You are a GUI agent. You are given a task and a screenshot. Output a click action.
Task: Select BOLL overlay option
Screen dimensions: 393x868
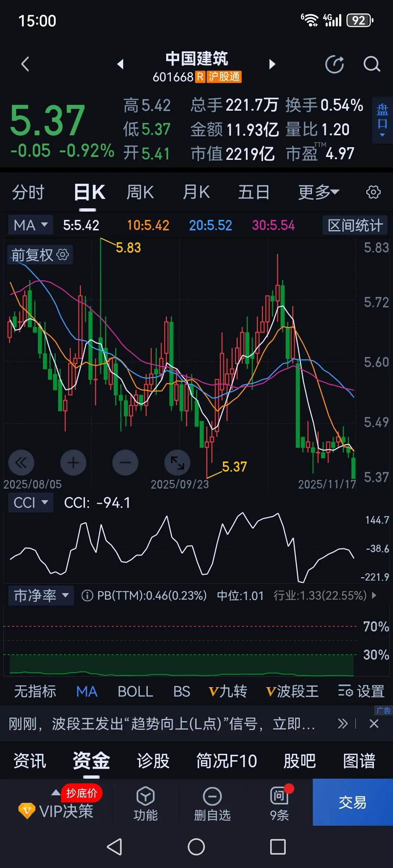click(135, 691)
